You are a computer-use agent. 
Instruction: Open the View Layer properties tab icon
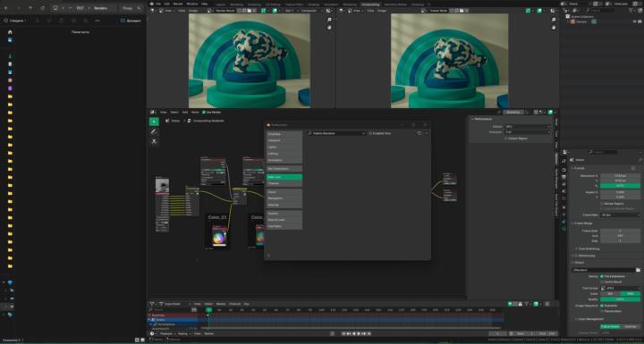coord(563,184)
